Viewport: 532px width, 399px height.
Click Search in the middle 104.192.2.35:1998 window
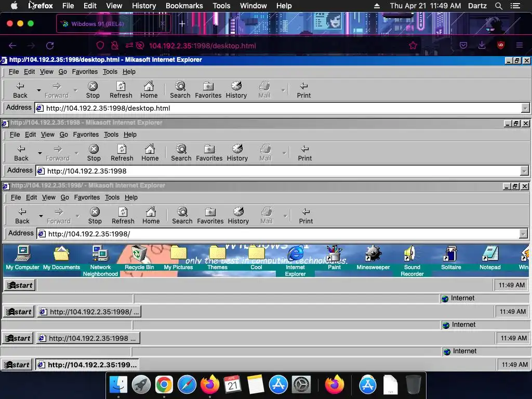tap(181, 153)
